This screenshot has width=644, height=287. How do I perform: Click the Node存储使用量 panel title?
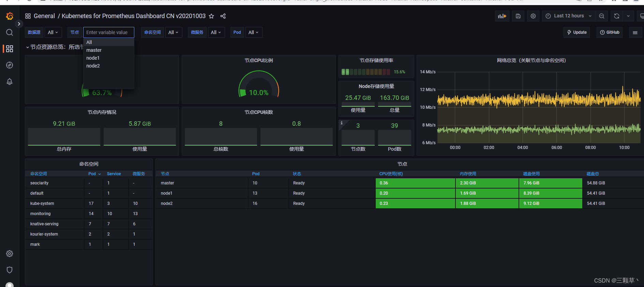pos(376,86)
